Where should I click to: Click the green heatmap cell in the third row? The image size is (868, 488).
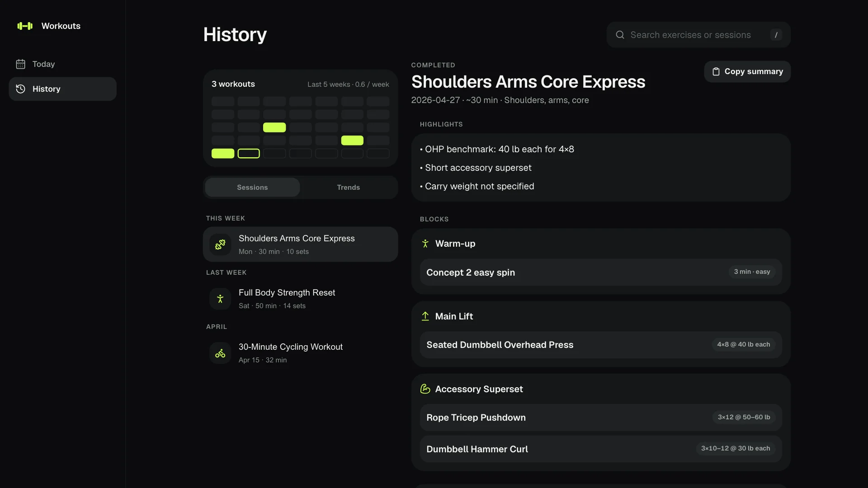tap(274, 127)
